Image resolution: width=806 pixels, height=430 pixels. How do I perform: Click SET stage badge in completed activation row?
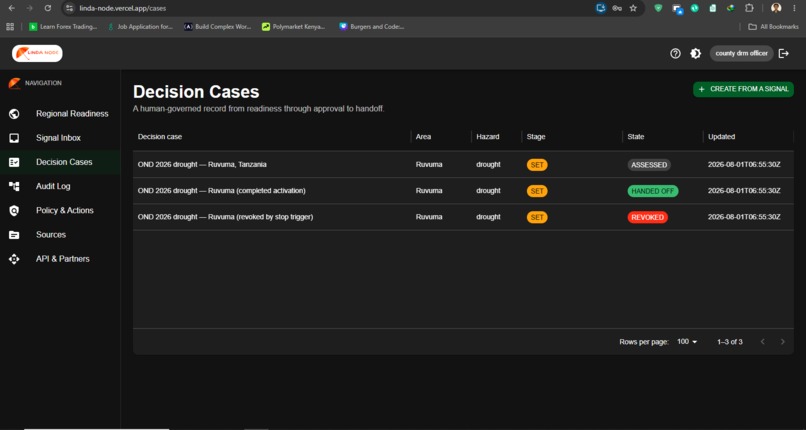tap(537, 191)
